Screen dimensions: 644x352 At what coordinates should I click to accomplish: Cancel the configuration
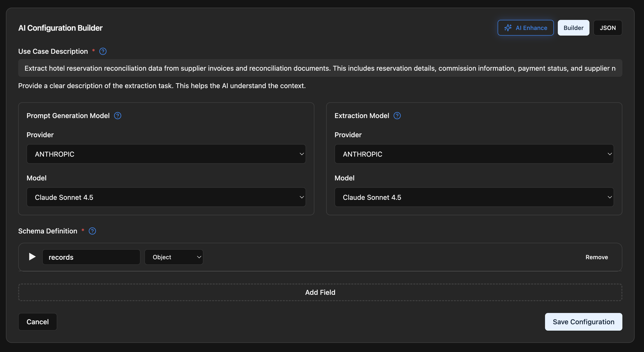tap(38, 322)
